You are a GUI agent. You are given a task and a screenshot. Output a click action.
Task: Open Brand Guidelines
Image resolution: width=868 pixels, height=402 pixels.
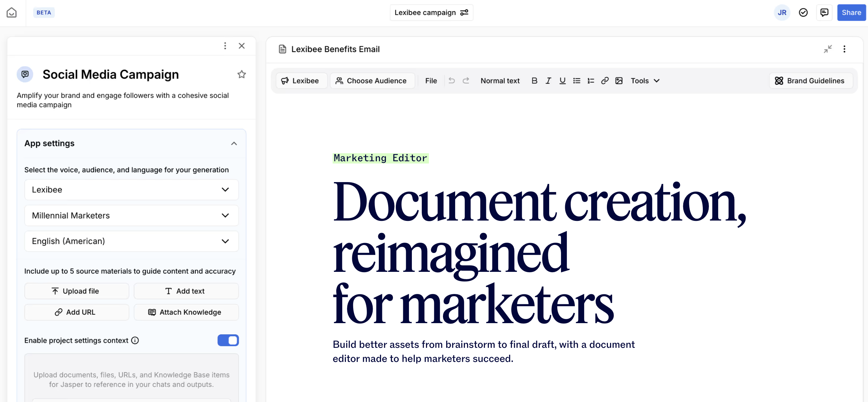[811, 81]
